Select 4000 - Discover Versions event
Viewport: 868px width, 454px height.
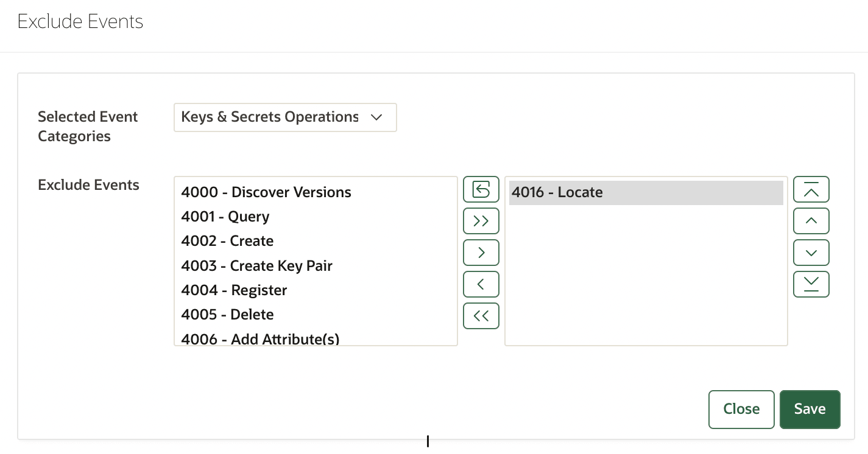click(x=266, y=192)
